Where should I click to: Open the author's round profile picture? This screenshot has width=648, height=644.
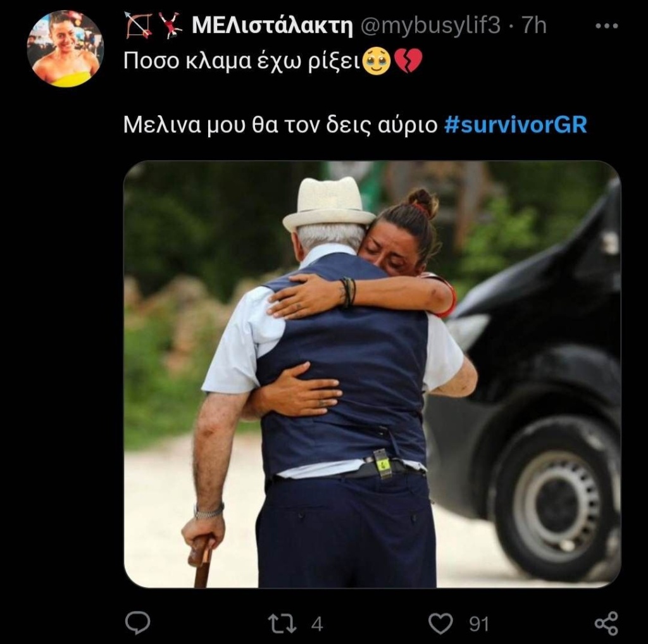click(65, 49)
